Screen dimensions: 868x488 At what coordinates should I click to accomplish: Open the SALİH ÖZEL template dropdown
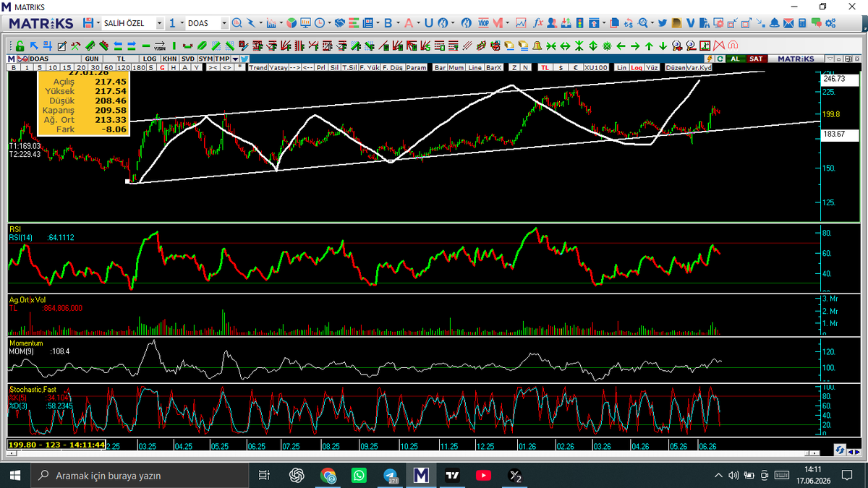click(x=160, y=23)
